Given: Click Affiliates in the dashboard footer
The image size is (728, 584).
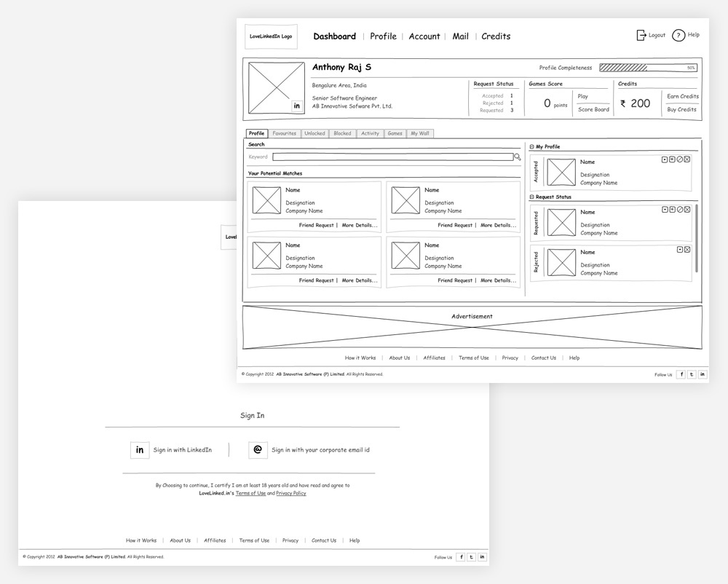Looking at the screenshot, I should pos(434,358).
